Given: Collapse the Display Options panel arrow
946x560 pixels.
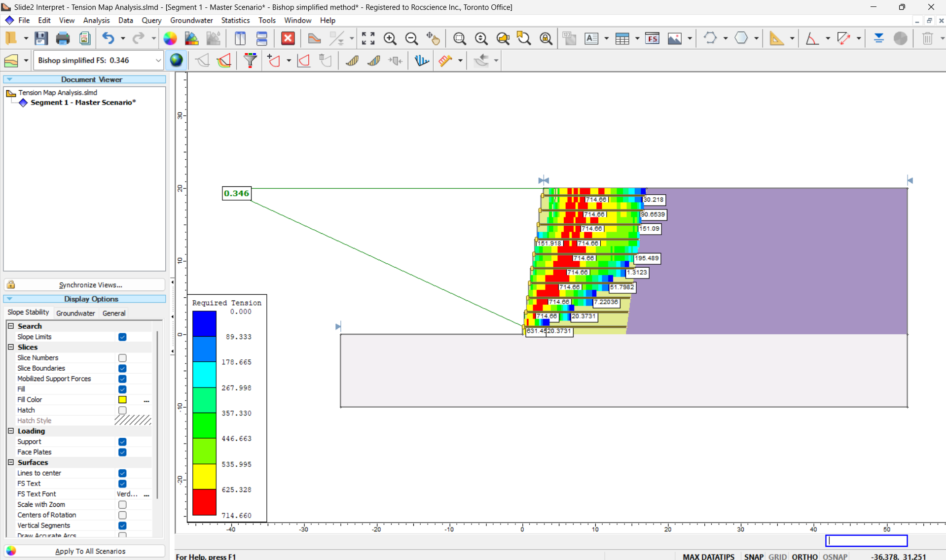Looking at the screenshot, I should pos(9,299).
